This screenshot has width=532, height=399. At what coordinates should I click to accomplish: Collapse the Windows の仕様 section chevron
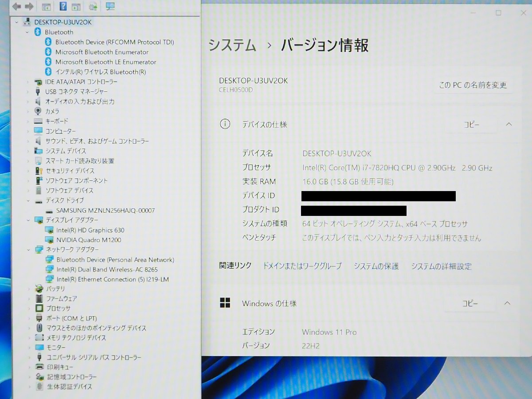tap(508, 304)
